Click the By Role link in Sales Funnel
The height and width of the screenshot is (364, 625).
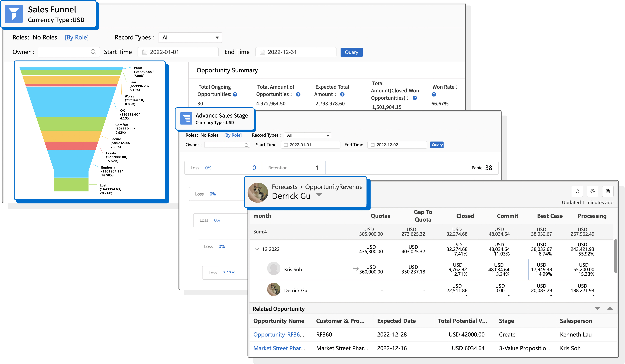pos(77,37)
